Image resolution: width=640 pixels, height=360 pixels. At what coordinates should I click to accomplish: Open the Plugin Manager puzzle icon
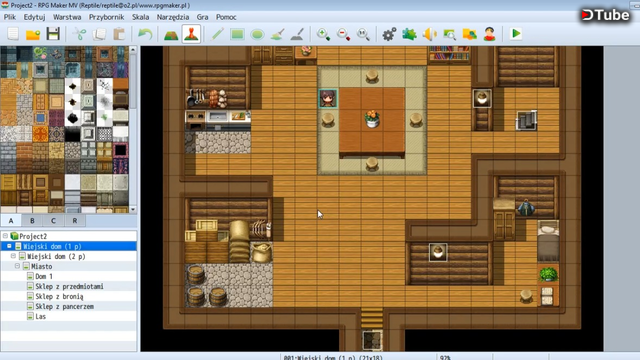point(409,34)
